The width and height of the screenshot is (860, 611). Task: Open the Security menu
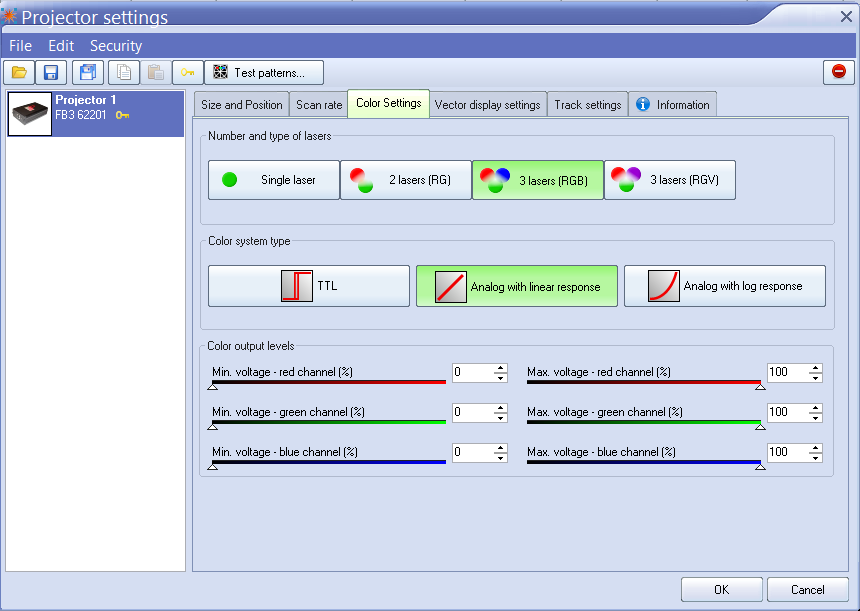tap(116, 46)
